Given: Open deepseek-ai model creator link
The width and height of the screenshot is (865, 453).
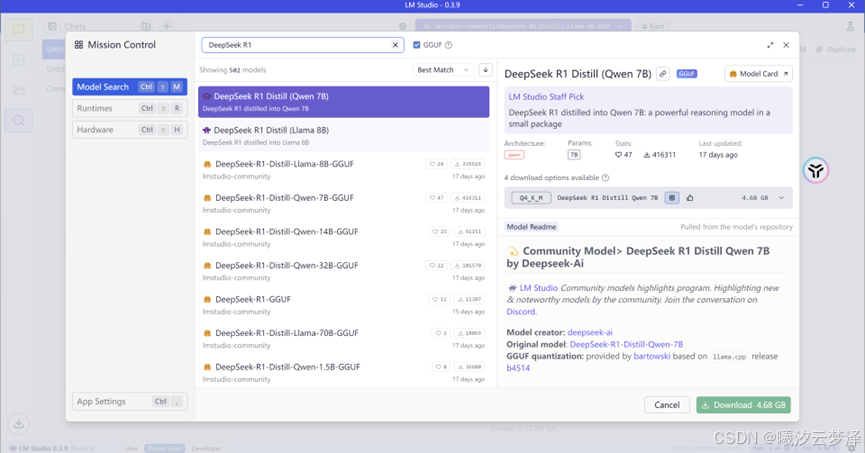Looking at the screenshot, I should point(590,332).
